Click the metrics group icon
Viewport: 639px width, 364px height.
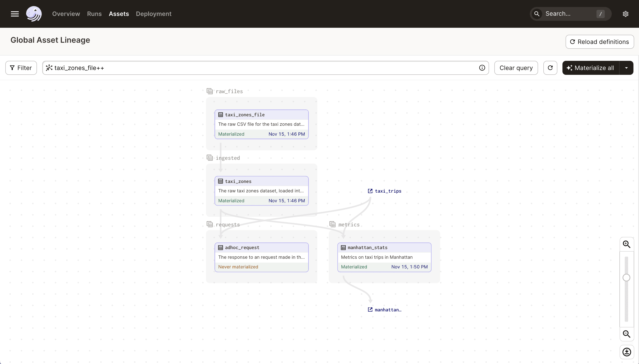pos(333,224)
